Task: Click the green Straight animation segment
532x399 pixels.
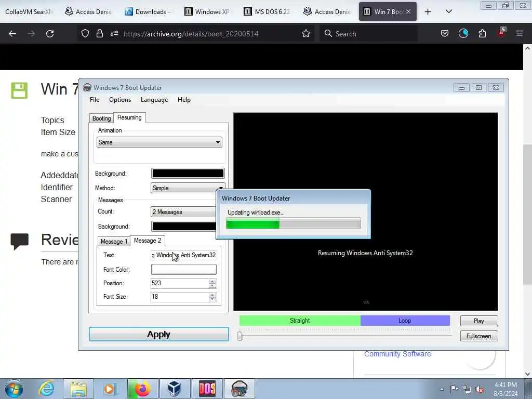Action: tap(300, 320)
